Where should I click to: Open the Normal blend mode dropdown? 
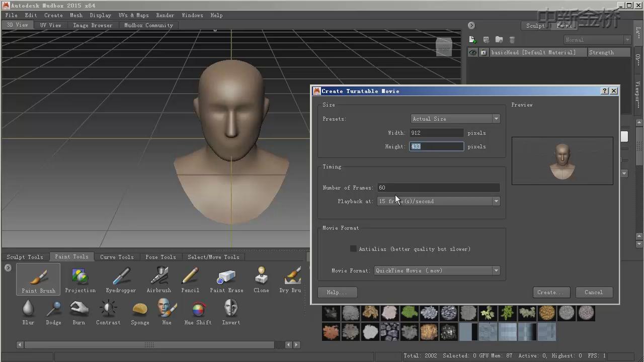(597, 40)
